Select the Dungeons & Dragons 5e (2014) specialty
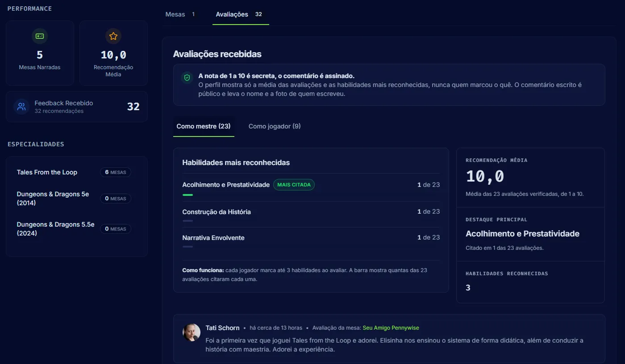The height and width of the screenshot is (364, 625). point(53,199)
